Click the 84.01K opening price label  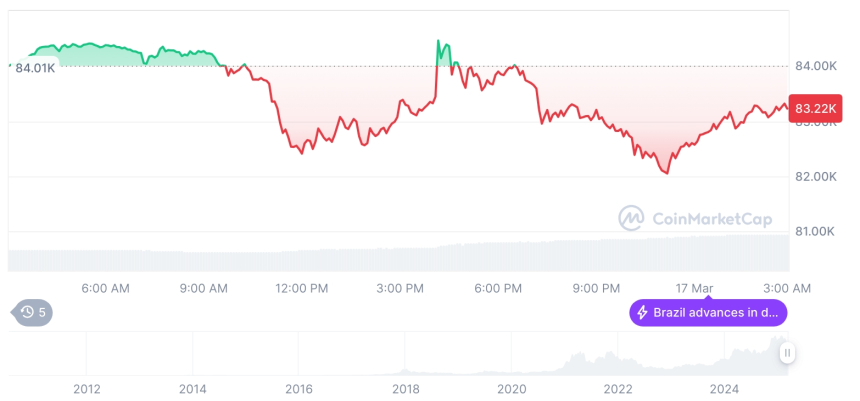click(x=36, y=68)
